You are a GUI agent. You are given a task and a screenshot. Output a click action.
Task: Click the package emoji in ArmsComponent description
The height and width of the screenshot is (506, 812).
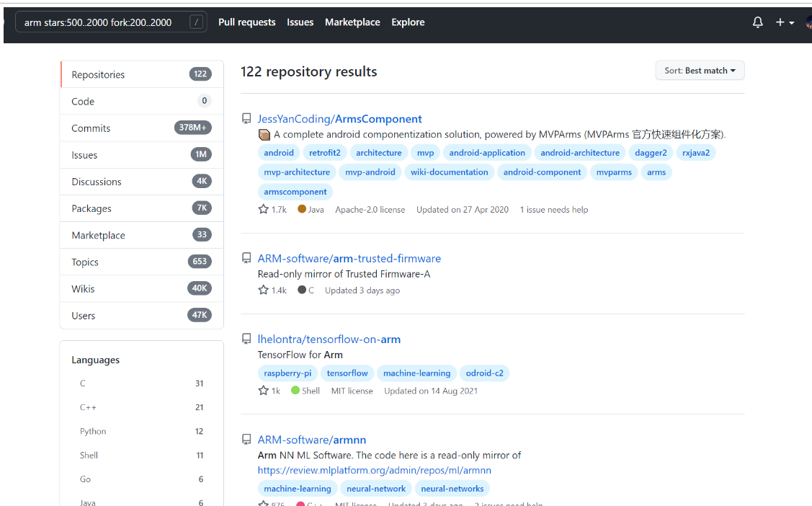point(264,135)
